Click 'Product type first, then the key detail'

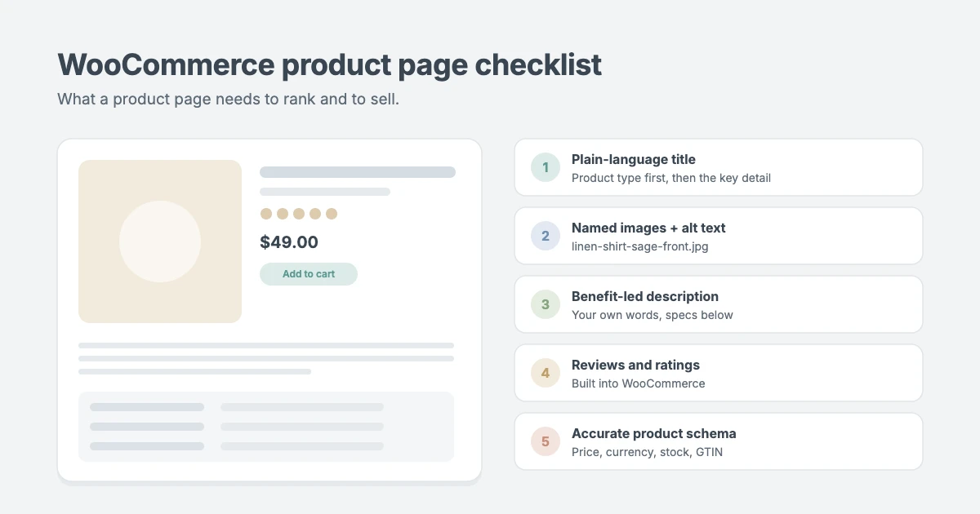click(x=671, y=178)
